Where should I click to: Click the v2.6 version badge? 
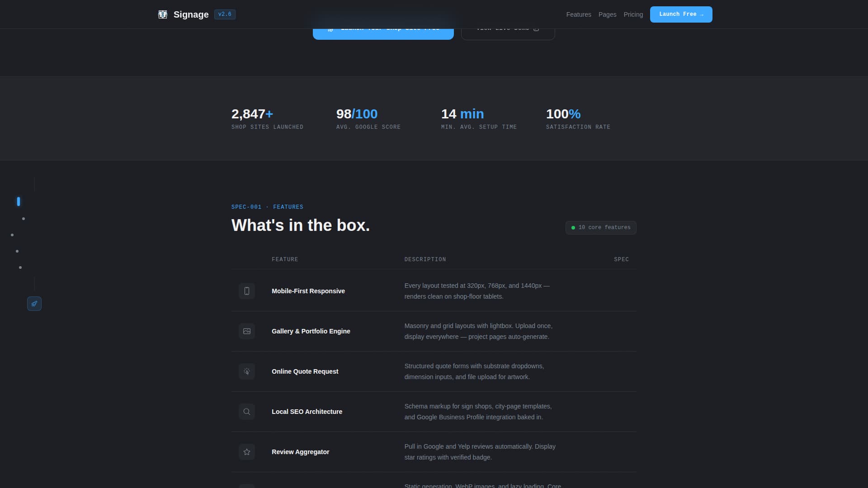tap(225, 14)
